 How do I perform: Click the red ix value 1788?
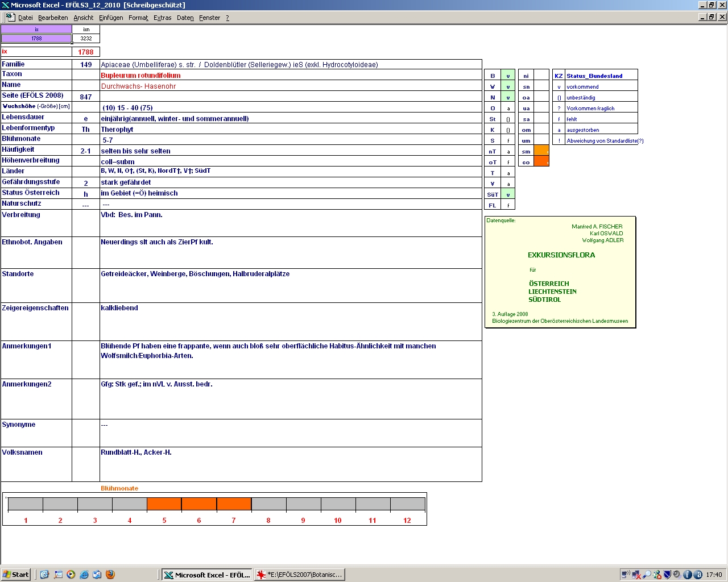(86, 52)
